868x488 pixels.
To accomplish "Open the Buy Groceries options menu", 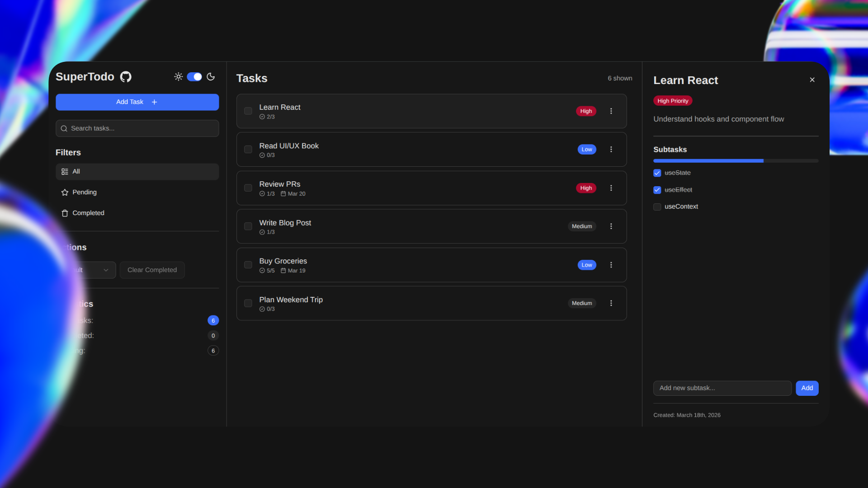I will coord(611,265).
